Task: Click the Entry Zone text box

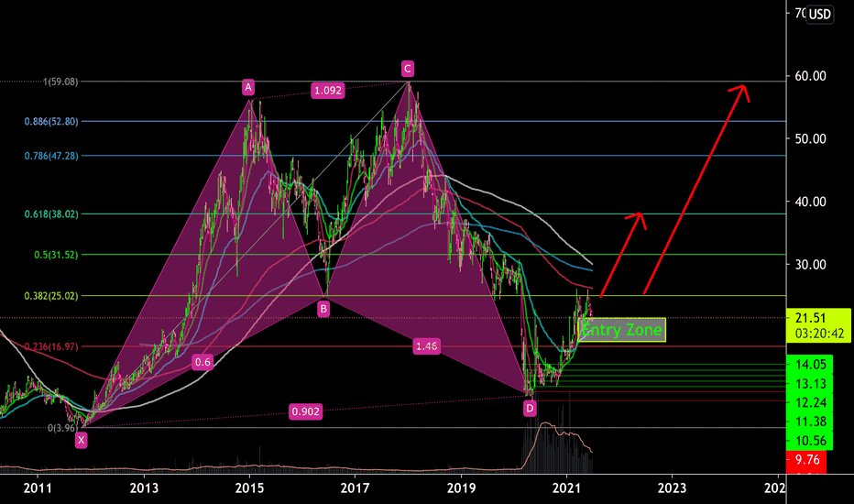Action: click(621, 330)
